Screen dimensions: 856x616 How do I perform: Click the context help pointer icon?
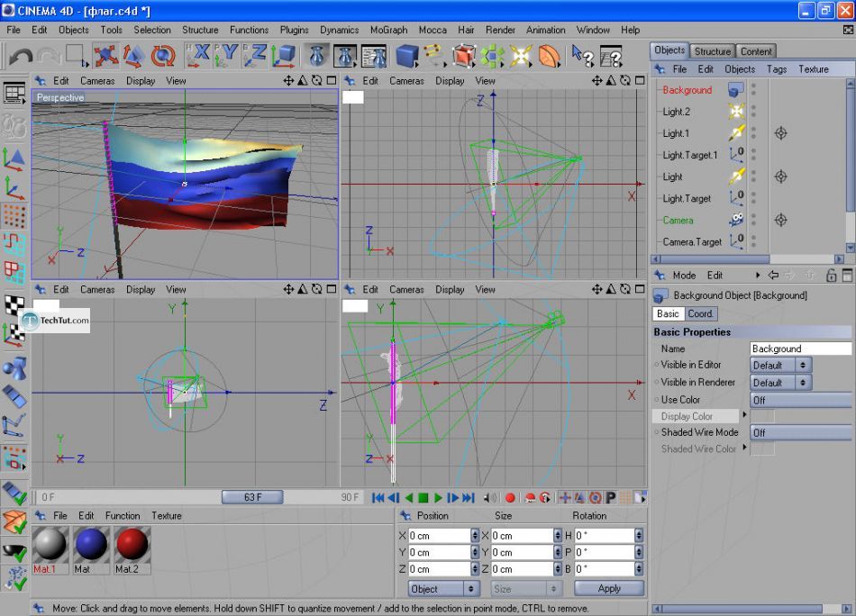tap(582, 56)
